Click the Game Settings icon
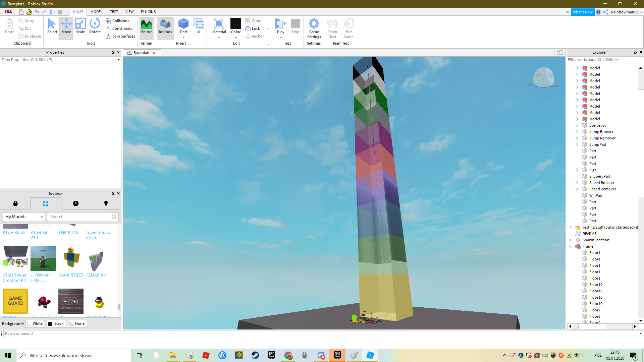This screenshot has height=362, width=644. click(314, 28)
